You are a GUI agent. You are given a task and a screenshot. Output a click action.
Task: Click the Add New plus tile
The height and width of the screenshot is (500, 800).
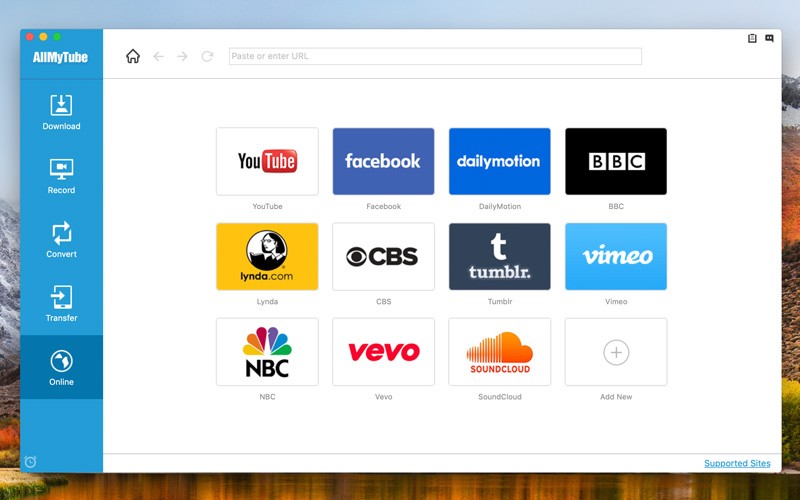616,352
